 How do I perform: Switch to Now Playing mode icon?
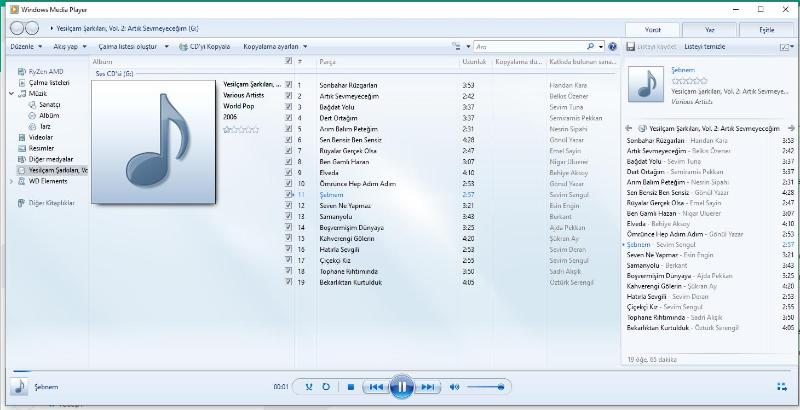(782, 387)
